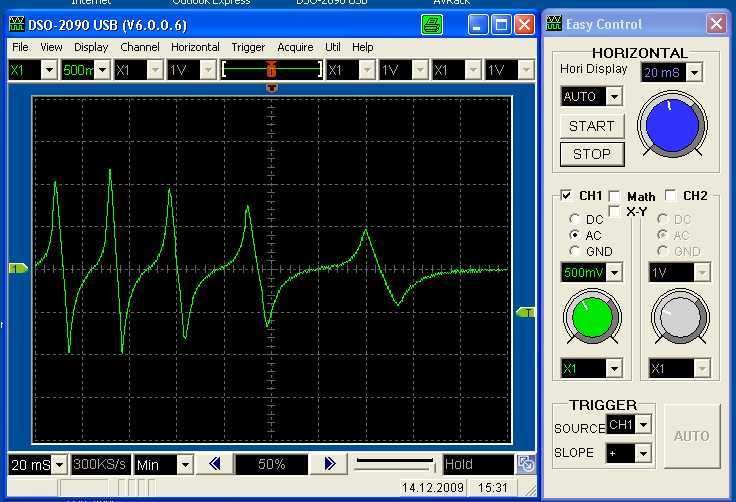Enable the CH2 checkbox
The width and height of the screenshot is (736, 502).
coord(670,196)
